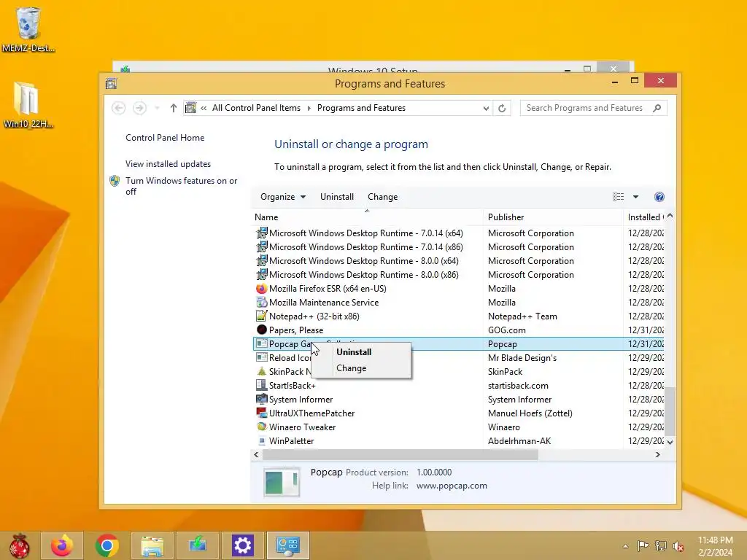
Task: Click the StartIsBack+ program icon
Action: 262,385
